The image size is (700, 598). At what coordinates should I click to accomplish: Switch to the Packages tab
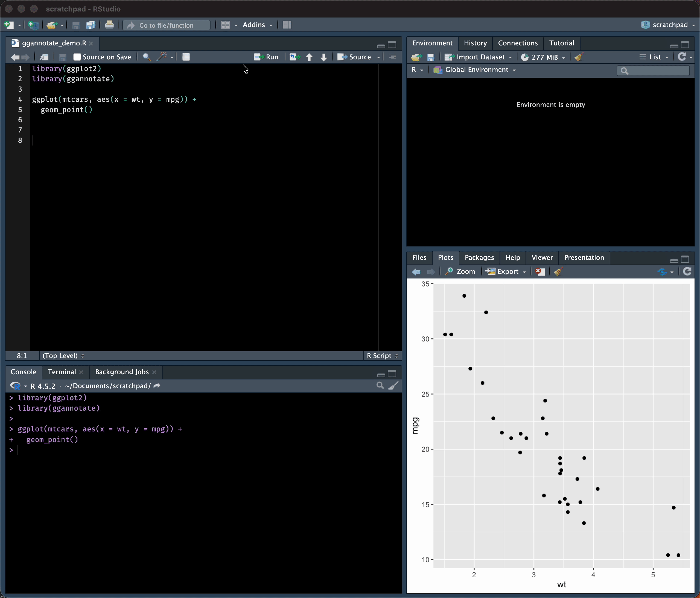[479, 258]
